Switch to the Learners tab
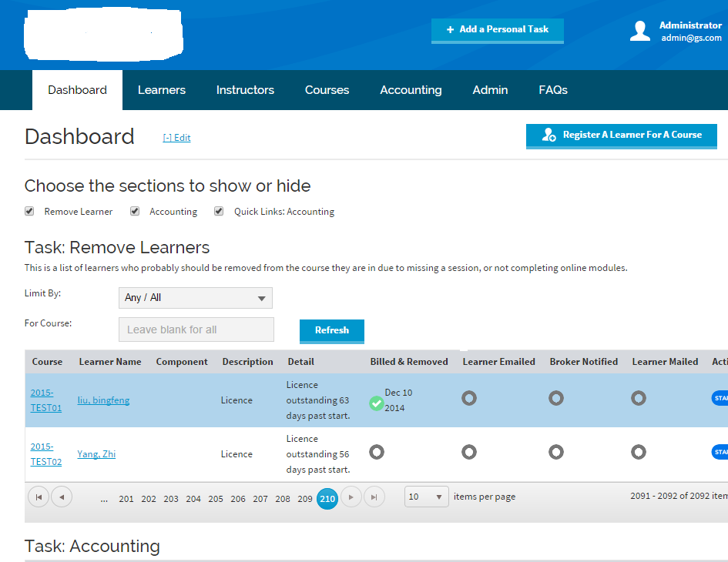The image size is (728, 562). tap(162, 90)
